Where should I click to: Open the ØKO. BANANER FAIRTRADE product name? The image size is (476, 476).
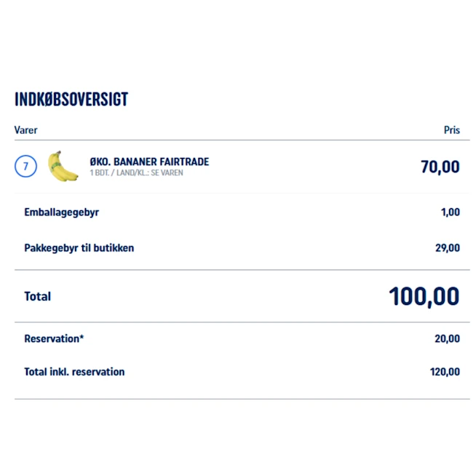149,162
